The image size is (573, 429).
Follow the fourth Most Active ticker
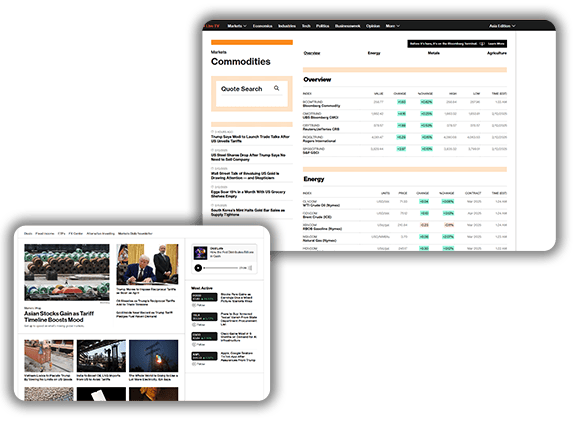point(199,364)
